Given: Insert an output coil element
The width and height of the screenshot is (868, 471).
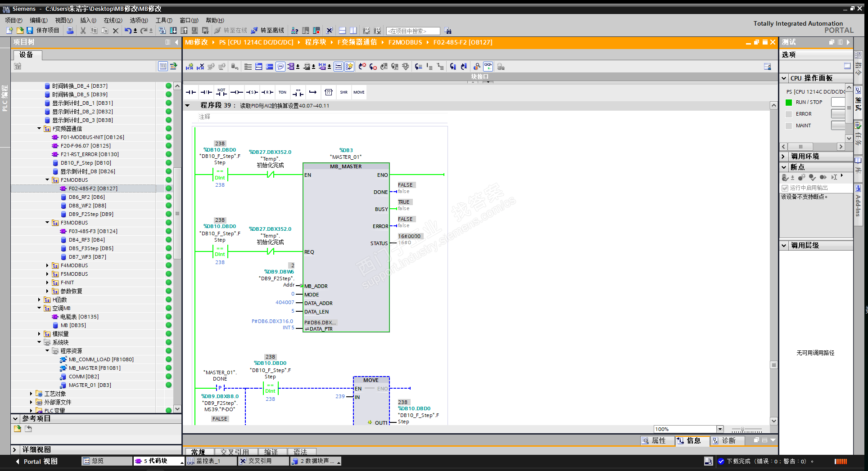Looking at the screenshot, I should click(x=236, y=92).
